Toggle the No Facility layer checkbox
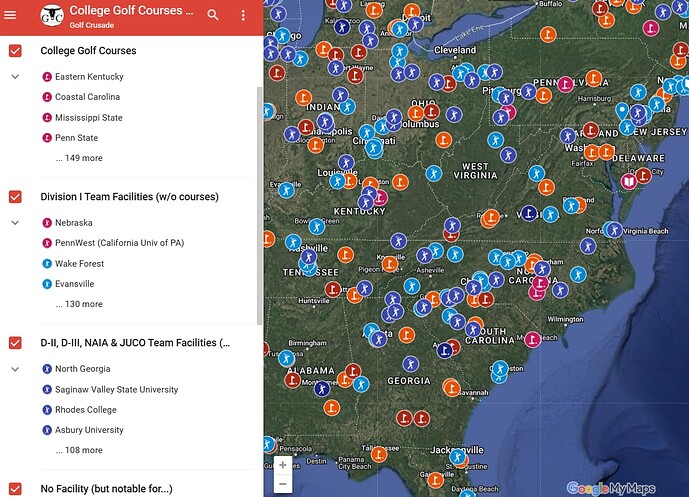Image resolution: width=689 pixels, height=497 pixels. pyautogui.click(x=15, y=489)
